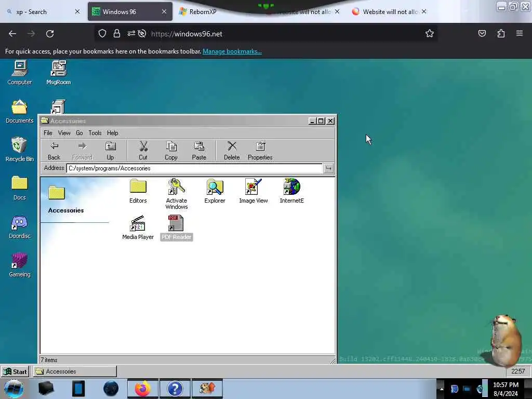
Task: Switch to the RebornXP browser tab
Action: 203,12
